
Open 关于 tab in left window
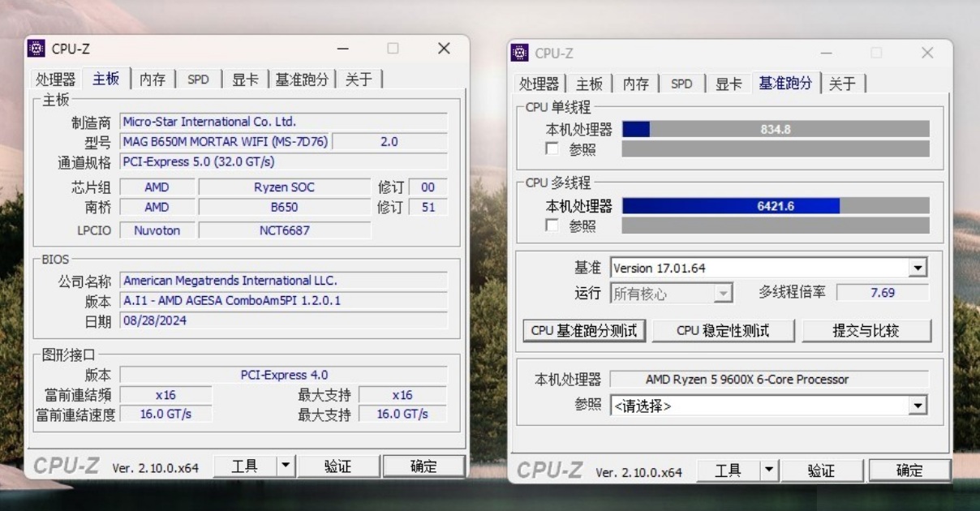[359, 79]
